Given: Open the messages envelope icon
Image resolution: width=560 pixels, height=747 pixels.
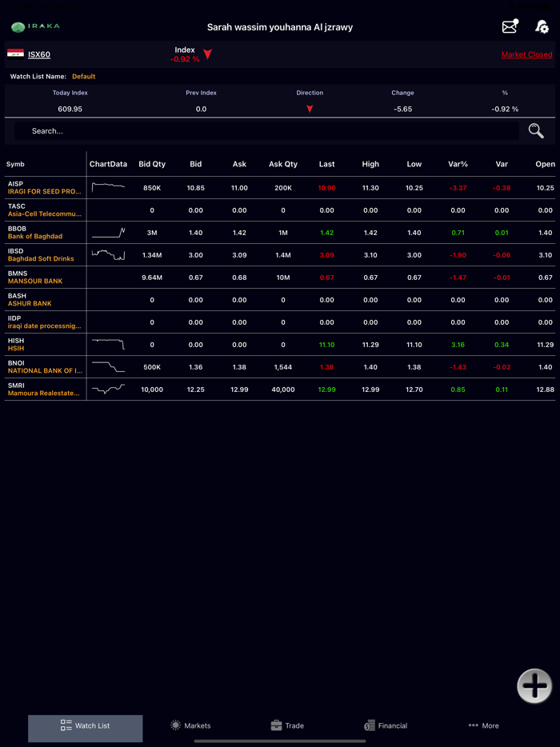Looking at the screenshot, I should (x=510, y=26).
